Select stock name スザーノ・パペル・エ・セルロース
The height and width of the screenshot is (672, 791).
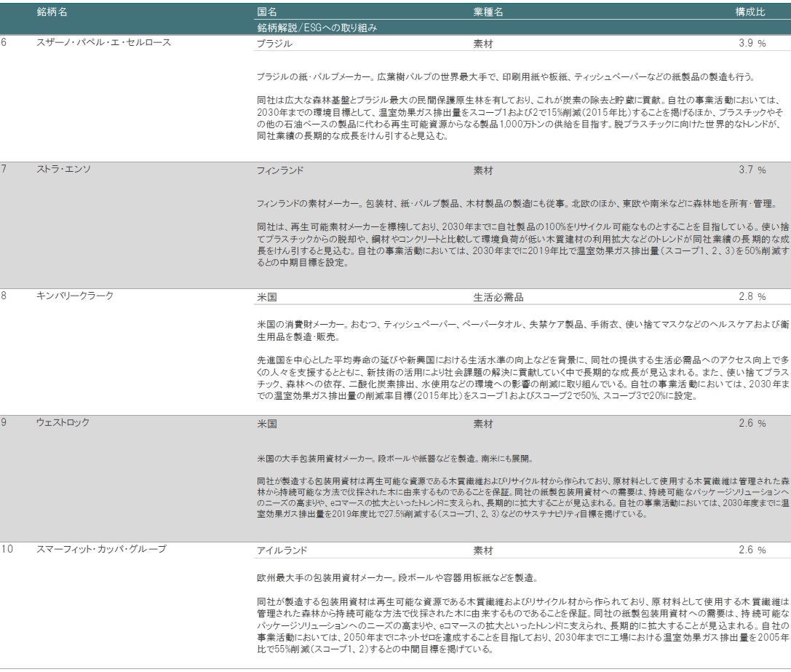pos(103,43)
